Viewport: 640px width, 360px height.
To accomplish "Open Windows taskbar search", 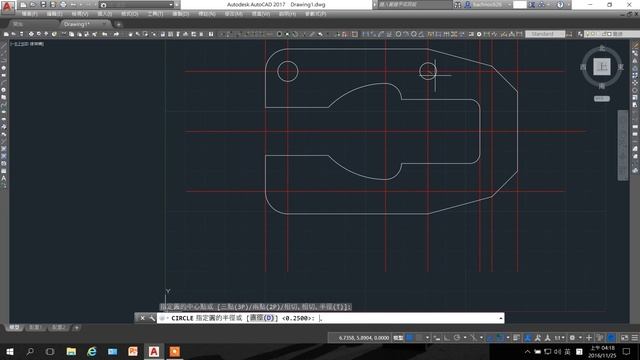I will (30, 351).
